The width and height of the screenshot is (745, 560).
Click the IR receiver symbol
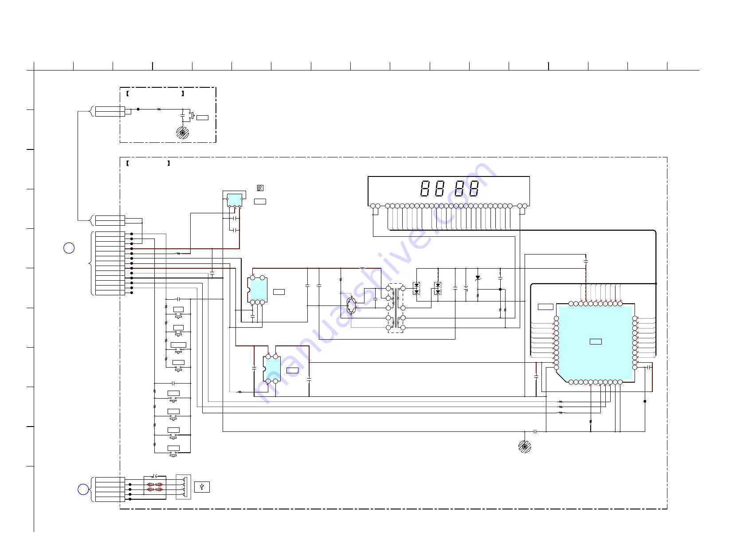pyautogui.click(x=260, y=188)
